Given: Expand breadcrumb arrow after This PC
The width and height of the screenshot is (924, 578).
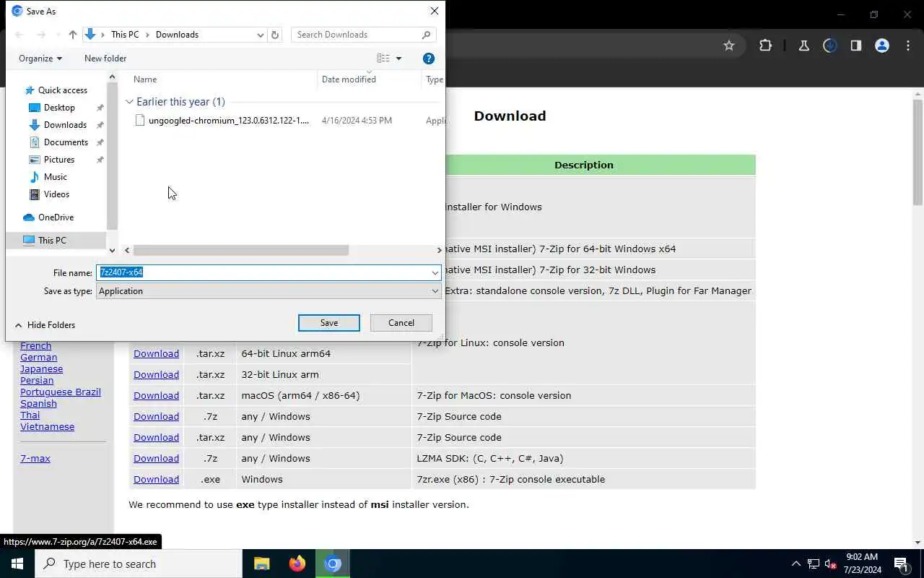Looking at the screenshot, I should pos(147,35).
